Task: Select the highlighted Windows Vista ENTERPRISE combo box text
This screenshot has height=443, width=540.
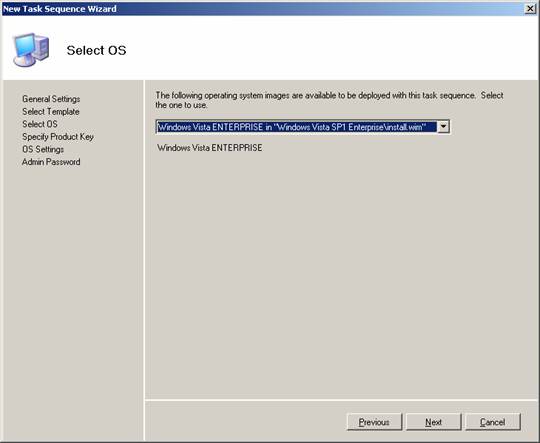Action: (x=292, y=127)
